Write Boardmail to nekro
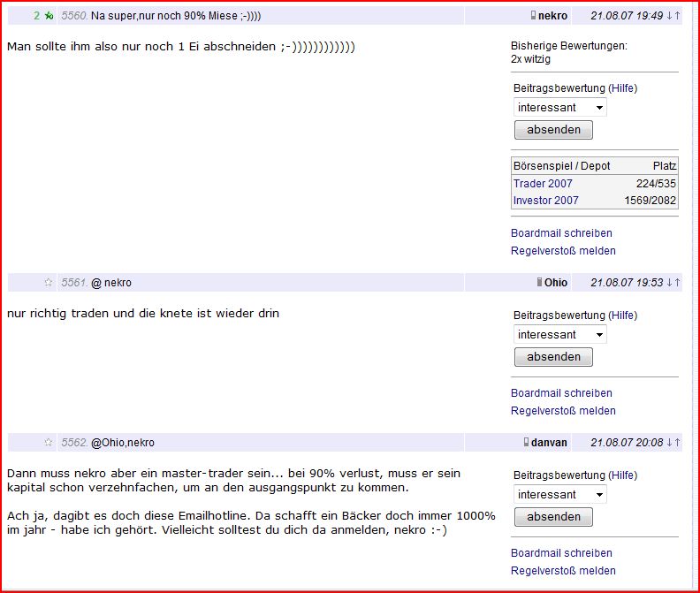Image resolution: width=700 pixels, height=593 pixels. [561, 233]
